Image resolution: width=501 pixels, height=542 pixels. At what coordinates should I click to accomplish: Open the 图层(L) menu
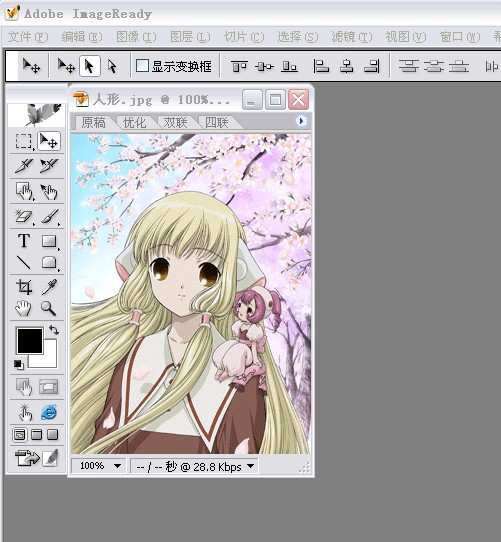pos(190,37)
